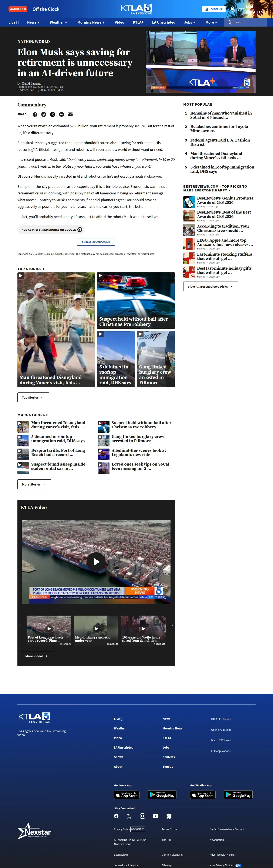
Task: Share article by email icon
Action: [x=70, y=115]
